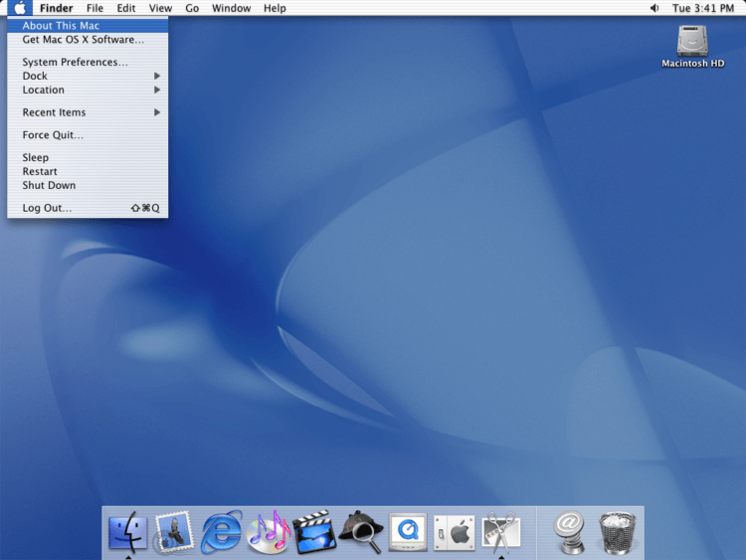Viewport: 746px width, 560px height.
Task: Open QuickTime Player from the Dock
Action: (x=408, y=532)
